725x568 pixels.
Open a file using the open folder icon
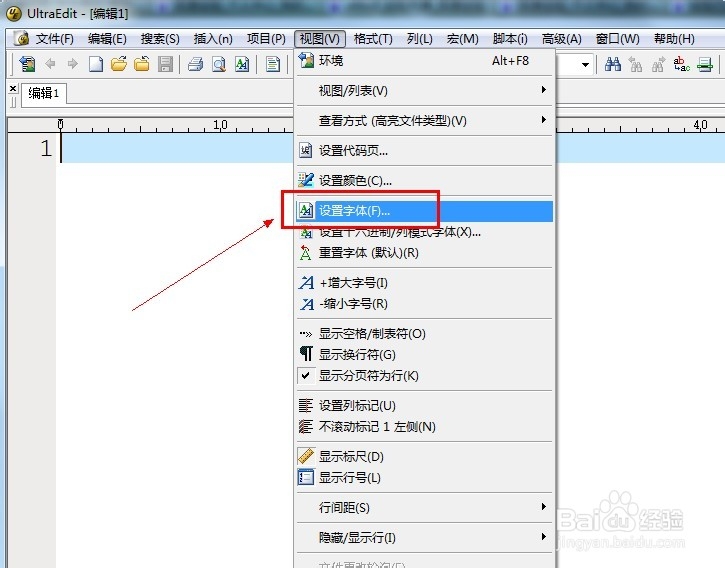(x=119, y=64)
